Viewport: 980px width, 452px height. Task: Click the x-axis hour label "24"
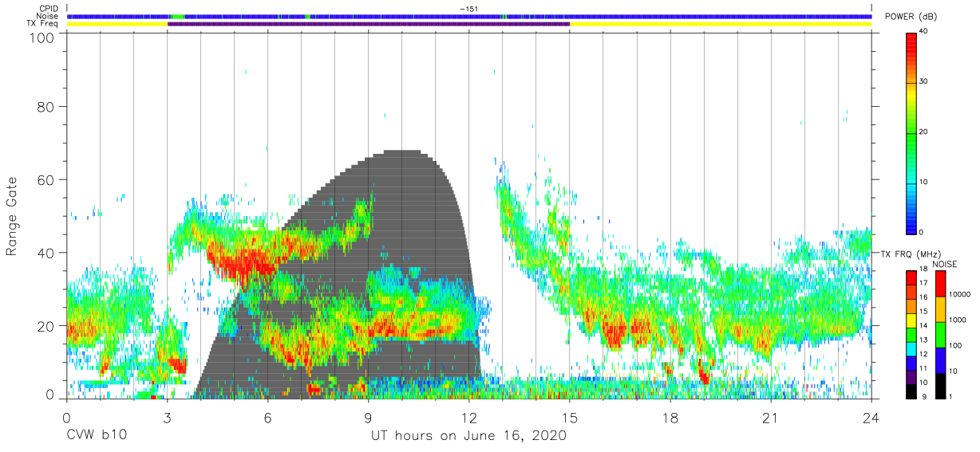871,417
